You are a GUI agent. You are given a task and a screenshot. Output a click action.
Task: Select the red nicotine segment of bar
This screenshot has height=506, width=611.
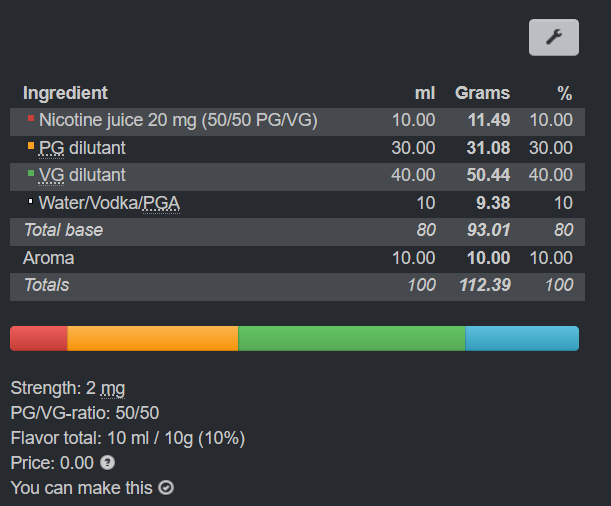pyautogui.click(x=39, y=339)
